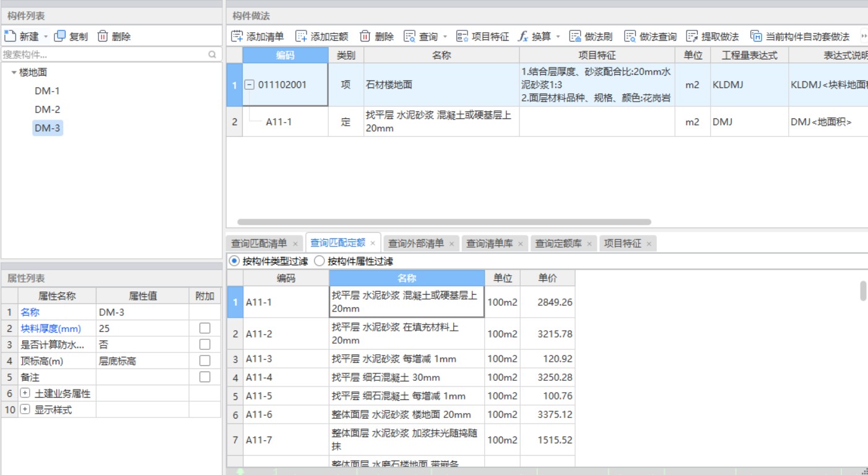
Task: Close the 项目特征 bottom tab
Action: (649, 244)
